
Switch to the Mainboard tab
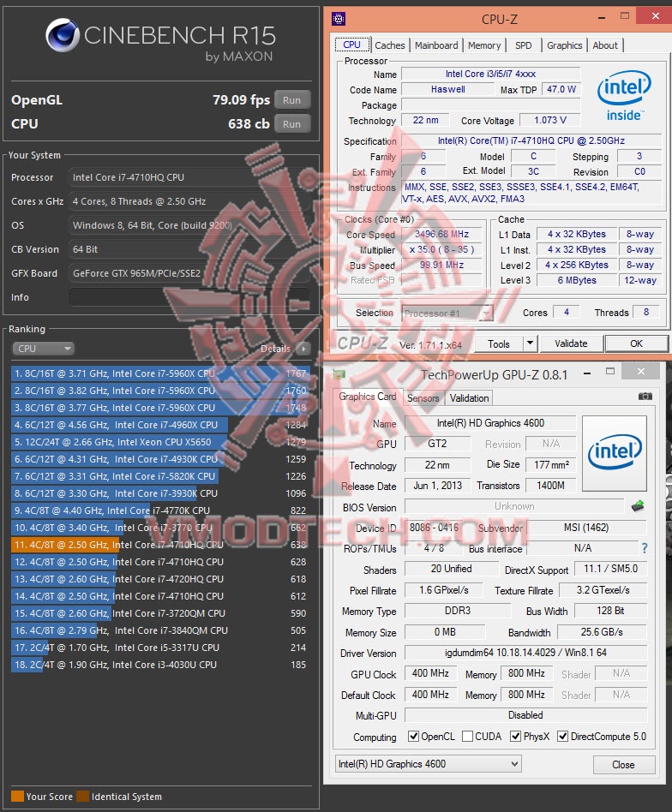(x=436, y=45)
